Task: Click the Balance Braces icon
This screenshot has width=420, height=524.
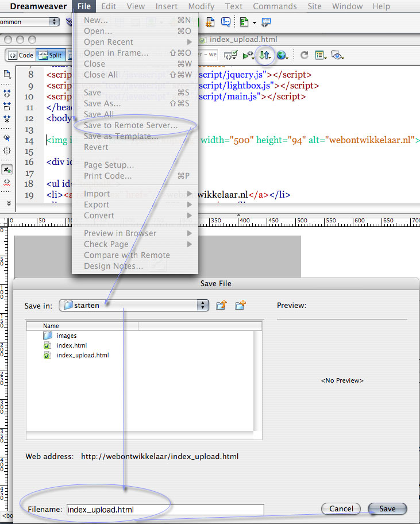Action: click(7, 151)
